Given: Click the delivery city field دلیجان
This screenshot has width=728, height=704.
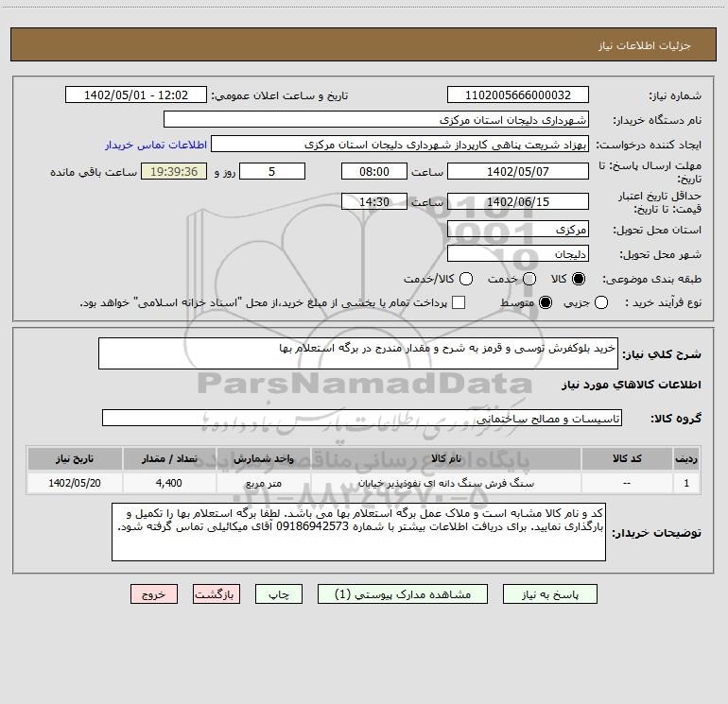Looking at the screenshot, I should pos(518,254).
